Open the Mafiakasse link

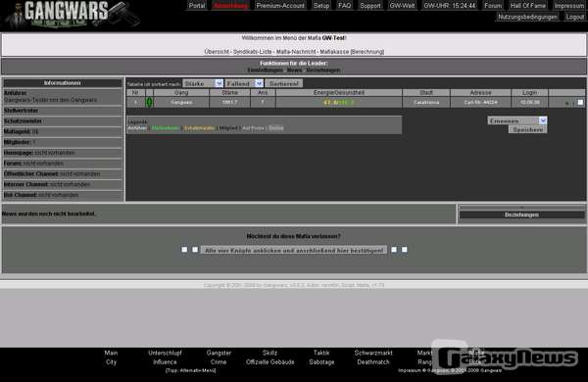pyautogui.click(x=334, y=52)
